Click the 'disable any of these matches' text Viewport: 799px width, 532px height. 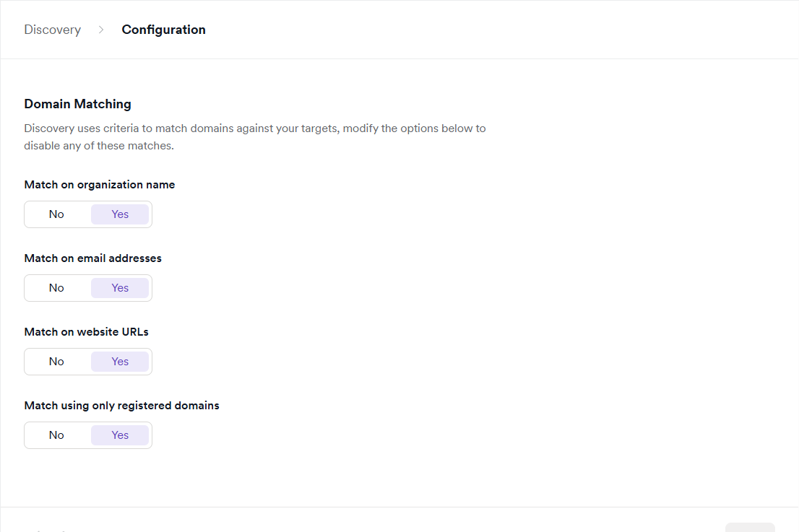[x=99, y=145]
